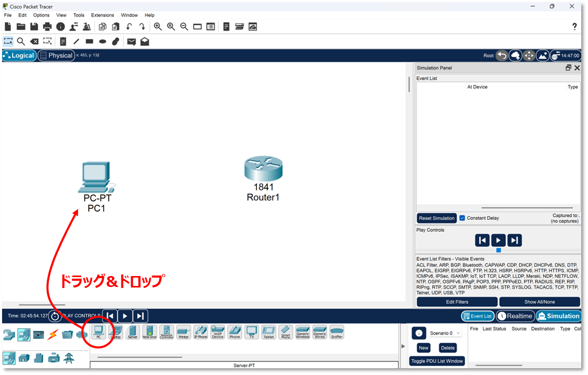Image resolution: width=588 pixels, height=375 pixels.
Task: Click Reset Simulation button
Action: coord(436,218)
